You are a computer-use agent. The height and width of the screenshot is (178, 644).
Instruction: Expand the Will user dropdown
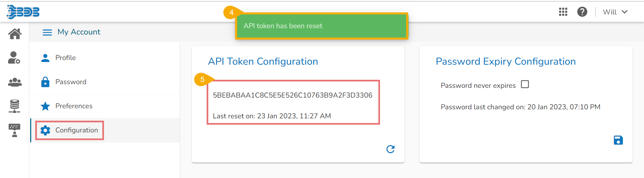coord(615,12)
